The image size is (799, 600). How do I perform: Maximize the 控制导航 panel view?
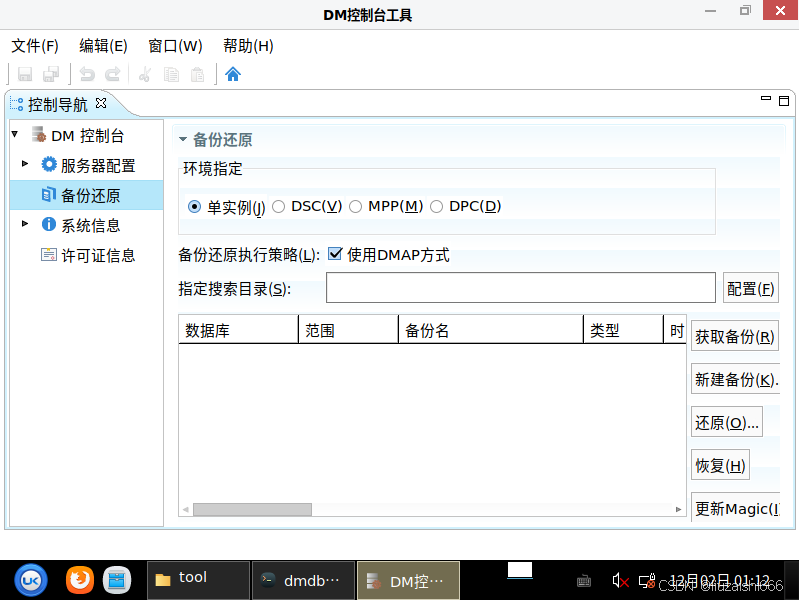[784, 101]
